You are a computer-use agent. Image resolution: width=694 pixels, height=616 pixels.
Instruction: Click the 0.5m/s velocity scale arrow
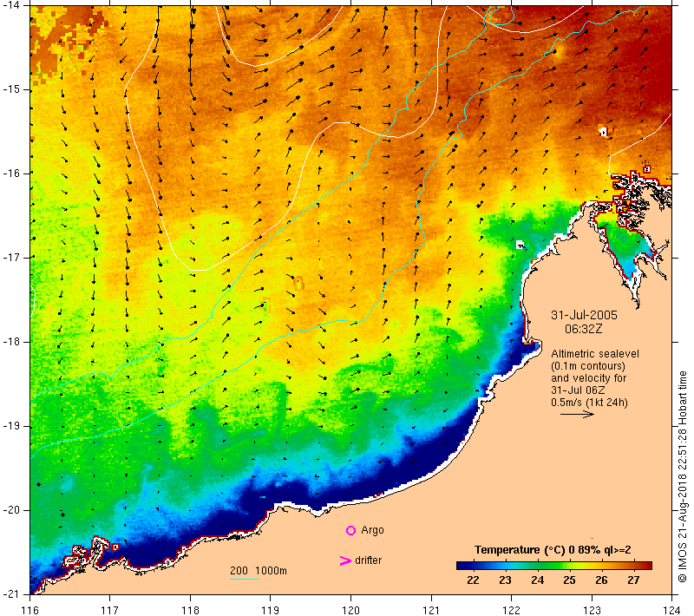coord(577,414)
